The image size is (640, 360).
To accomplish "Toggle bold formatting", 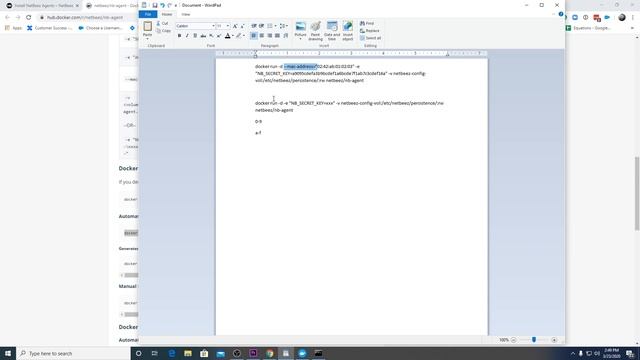I will click(x=179, y=36).
